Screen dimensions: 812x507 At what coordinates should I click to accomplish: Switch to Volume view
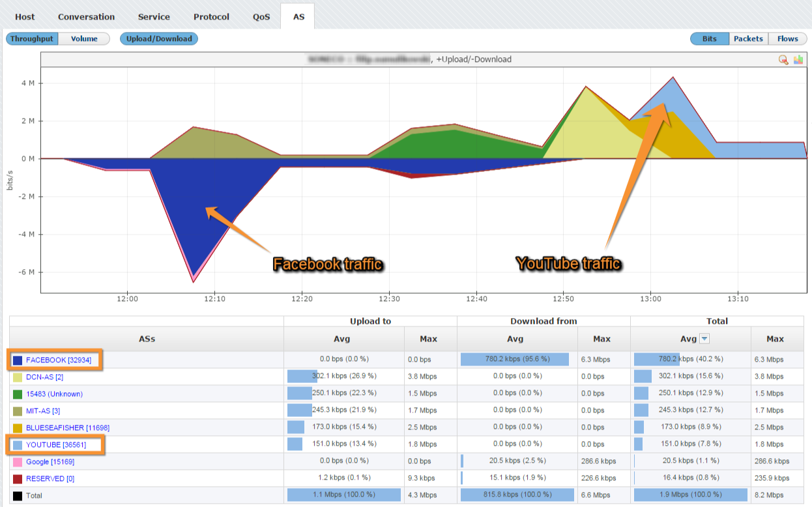[84, 39]
